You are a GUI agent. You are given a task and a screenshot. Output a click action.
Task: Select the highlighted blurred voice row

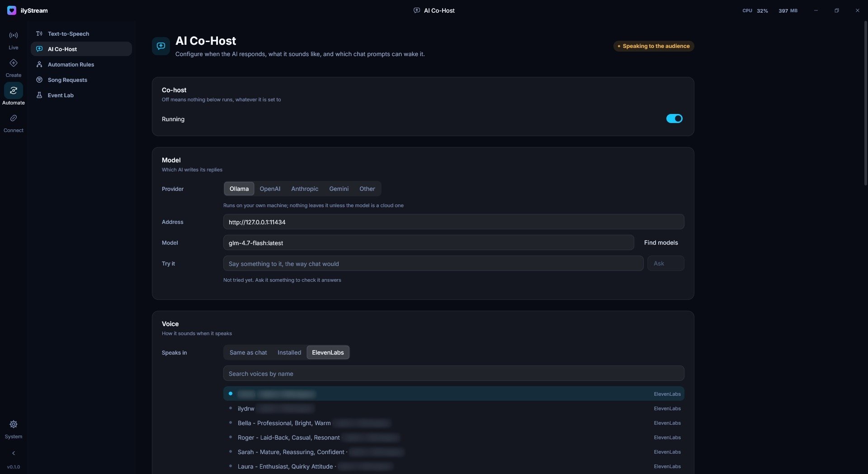453,393
